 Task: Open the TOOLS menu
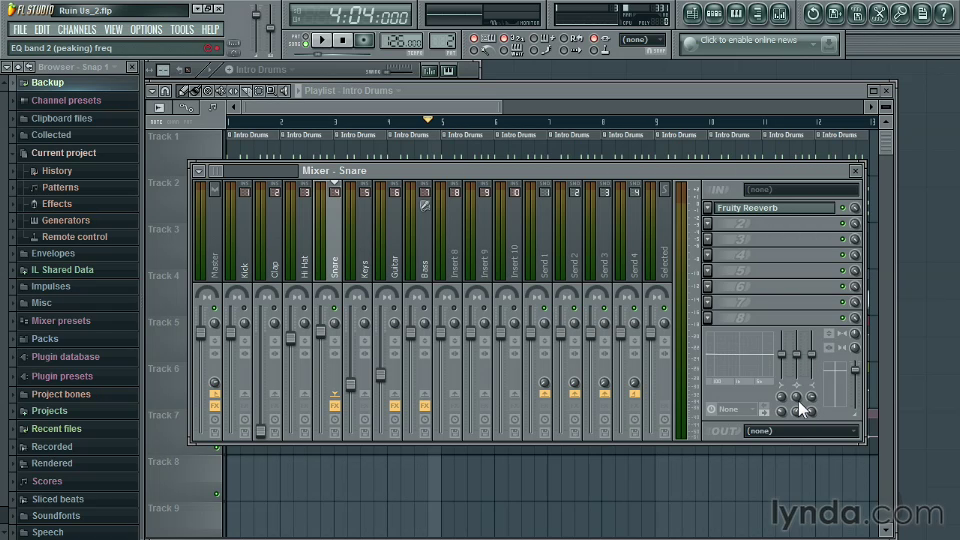tap(182, 30)
